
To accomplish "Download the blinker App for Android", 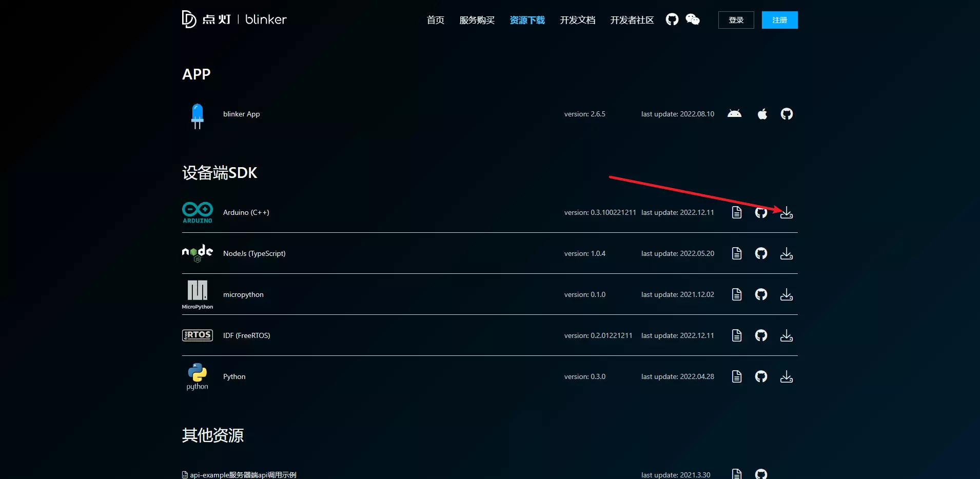I will (x=735, y=114).
